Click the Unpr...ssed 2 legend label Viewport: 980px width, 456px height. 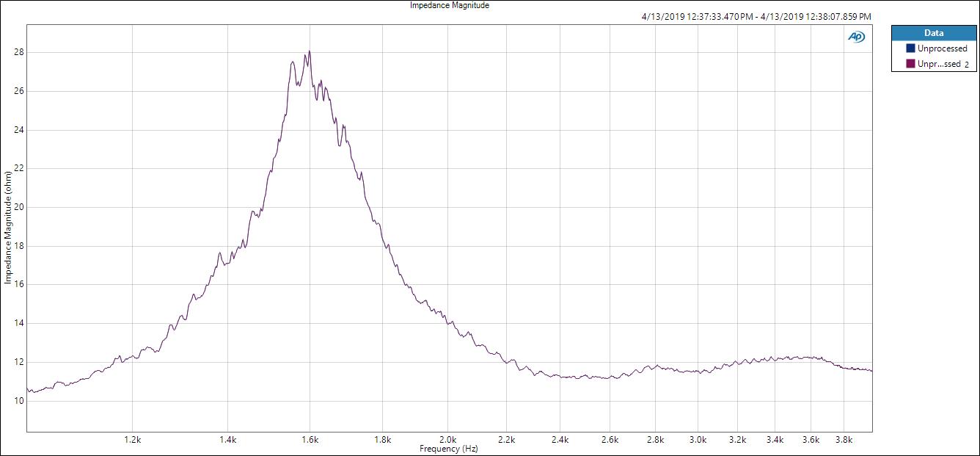pos(943,64)
